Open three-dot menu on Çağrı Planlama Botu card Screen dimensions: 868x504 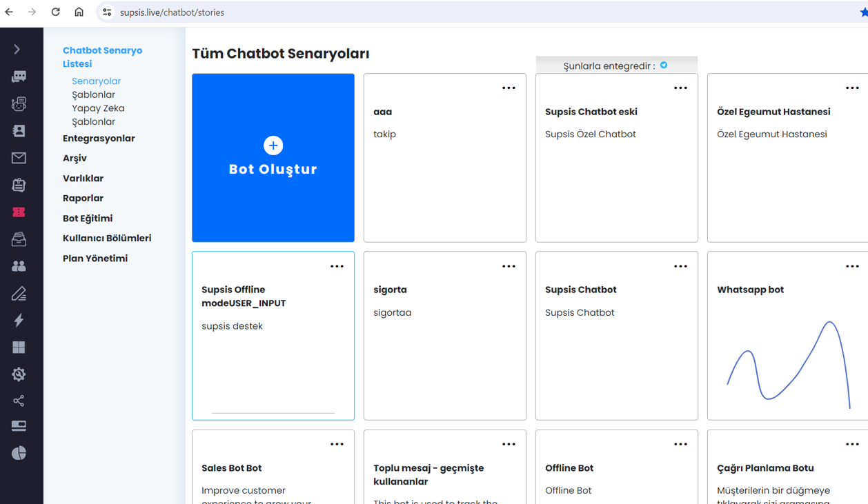click(x=852, y=445)
